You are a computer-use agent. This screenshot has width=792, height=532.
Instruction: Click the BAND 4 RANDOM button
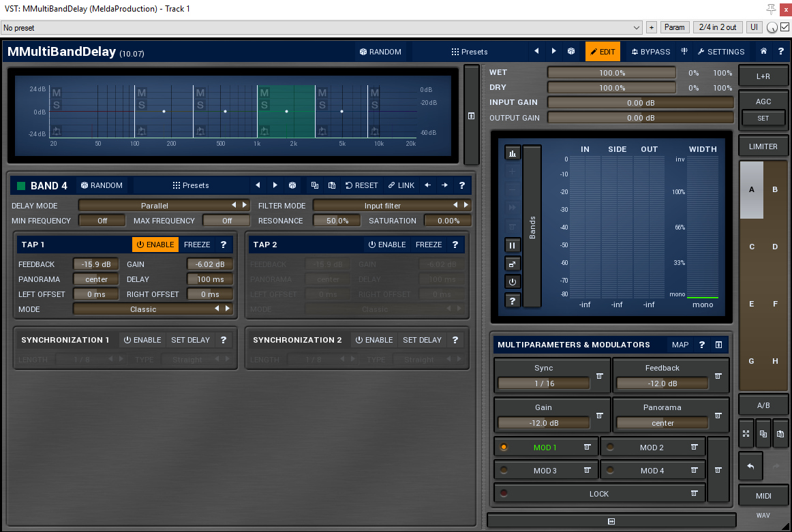[102, 185]
